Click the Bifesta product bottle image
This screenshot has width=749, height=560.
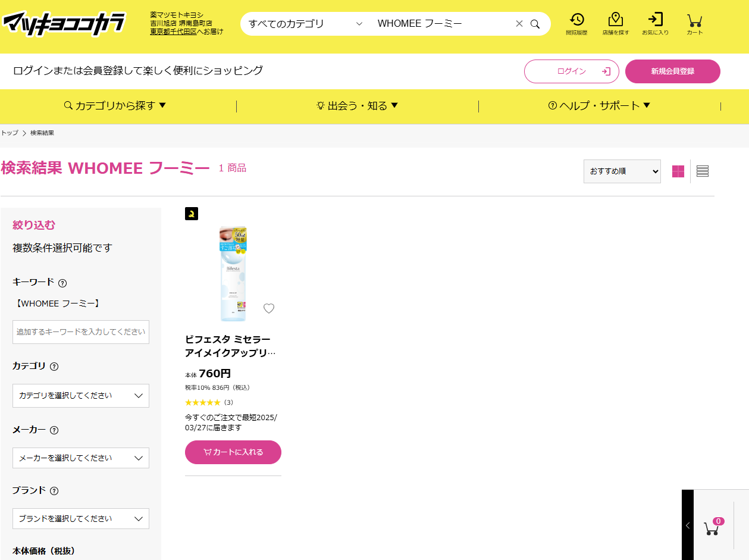233,274
